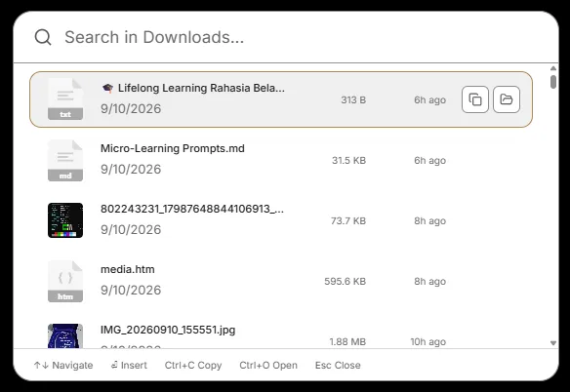The image size is (570, 392).
Task: Open thumbnail of 802243231 image file
Action: pos(65,220)
